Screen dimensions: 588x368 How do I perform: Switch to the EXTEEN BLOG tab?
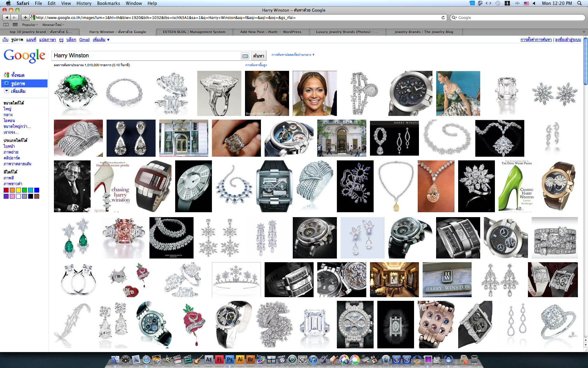pyautogui.click(x=194, y=32)
